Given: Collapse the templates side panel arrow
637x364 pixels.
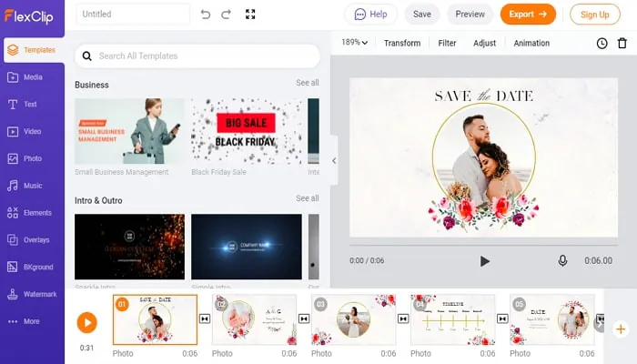Looking at the screenshot, I should pyautogui.click(x=334, y=160).
